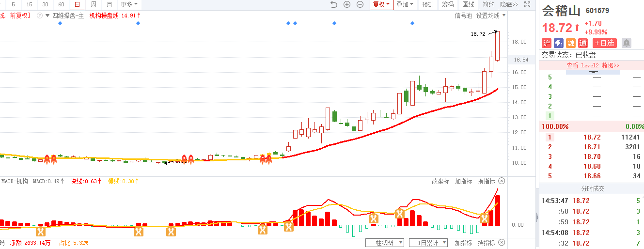
Task: Click the 16.54 price axis label
Action: 521,60
